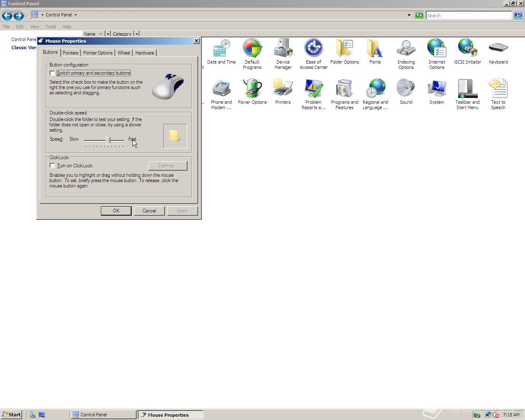Open Indexing Options icon
The width and height of the screenshot is (525, 420).
tap(406, 54)
